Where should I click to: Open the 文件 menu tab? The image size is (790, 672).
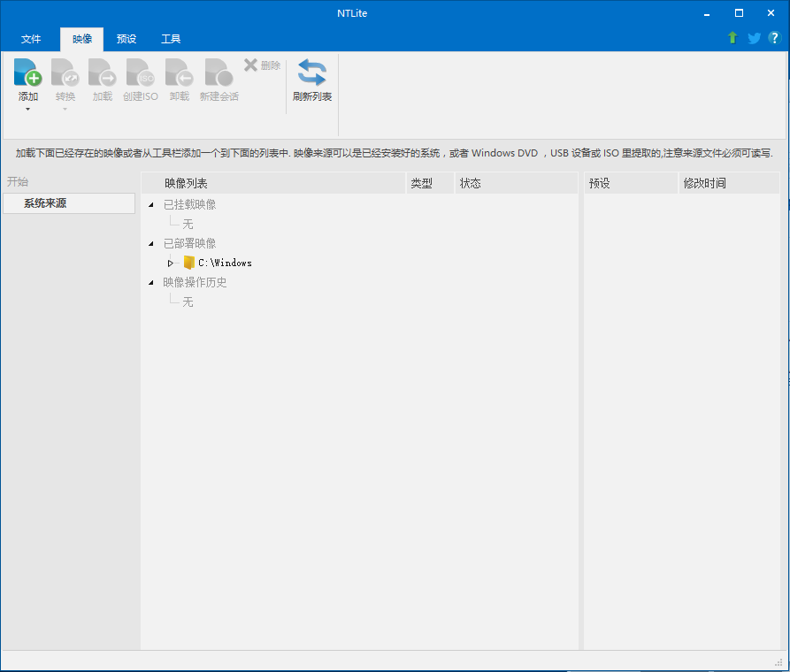pyautogui.click(x=31, y=39)
